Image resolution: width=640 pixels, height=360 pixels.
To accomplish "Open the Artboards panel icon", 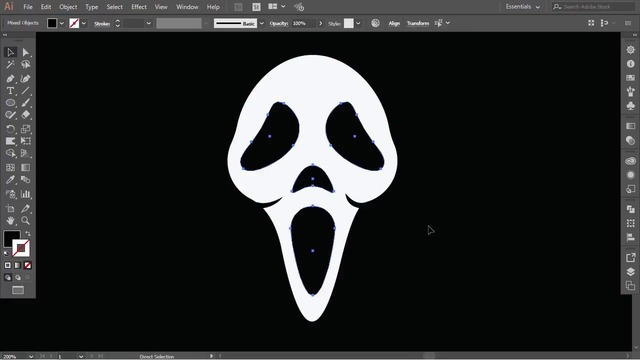I will 631,286.
